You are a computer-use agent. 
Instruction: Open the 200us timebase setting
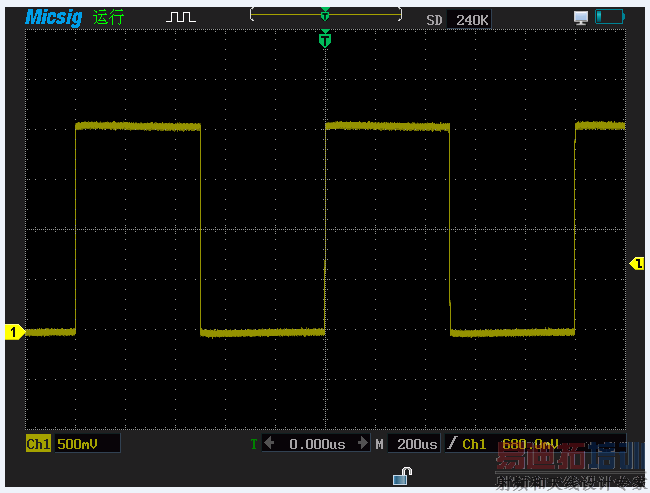coord(416,444)
